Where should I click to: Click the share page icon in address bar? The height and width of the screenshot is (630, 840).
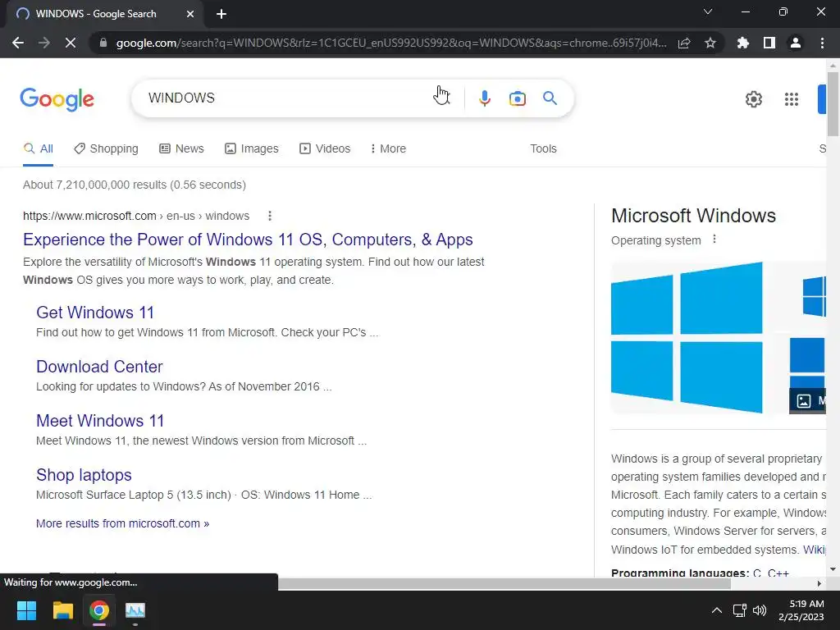(x=684, y=43)
